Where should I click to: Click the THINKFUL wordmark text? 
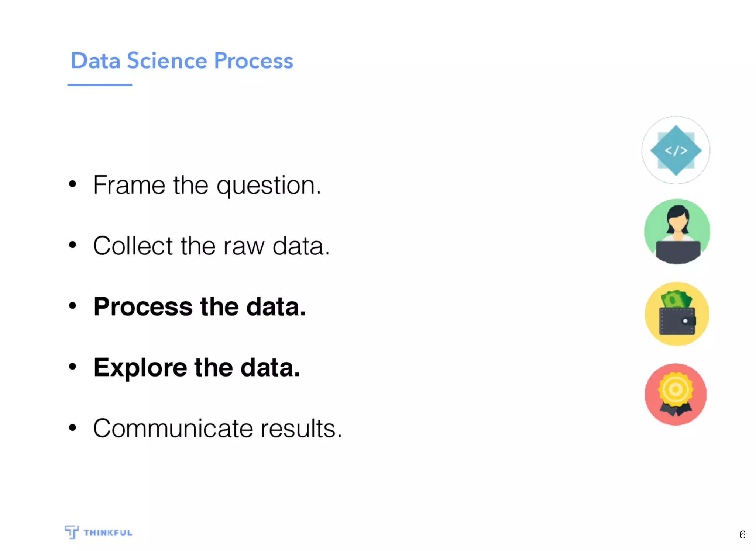108,533
